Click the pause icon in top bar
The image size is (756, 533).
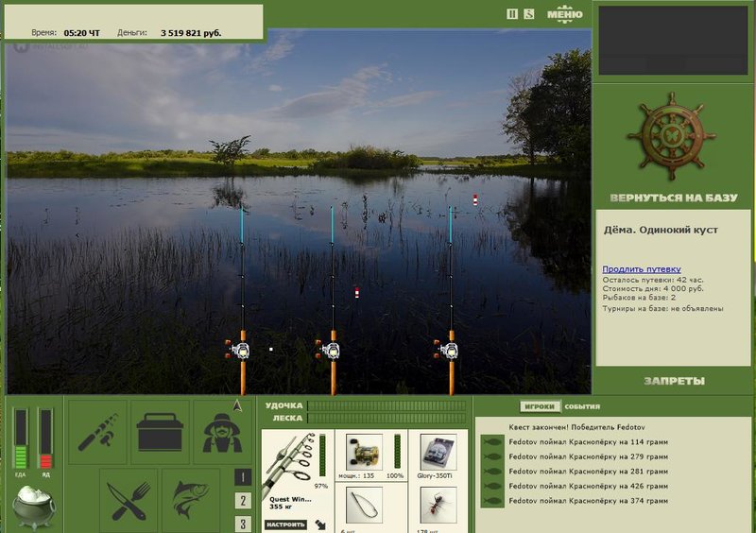click(512, 14)
